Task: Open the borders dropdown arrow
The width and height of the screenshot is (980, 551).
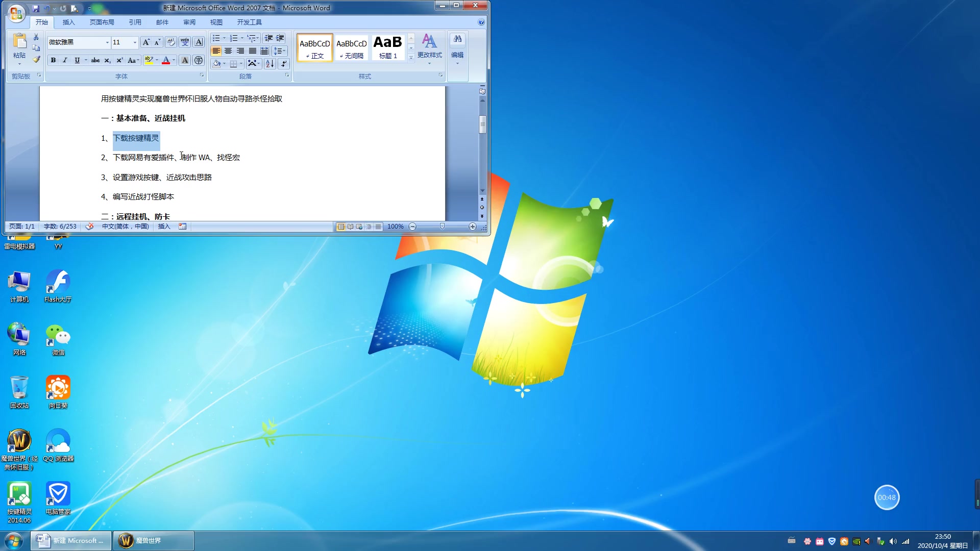Action: [241, 63]
